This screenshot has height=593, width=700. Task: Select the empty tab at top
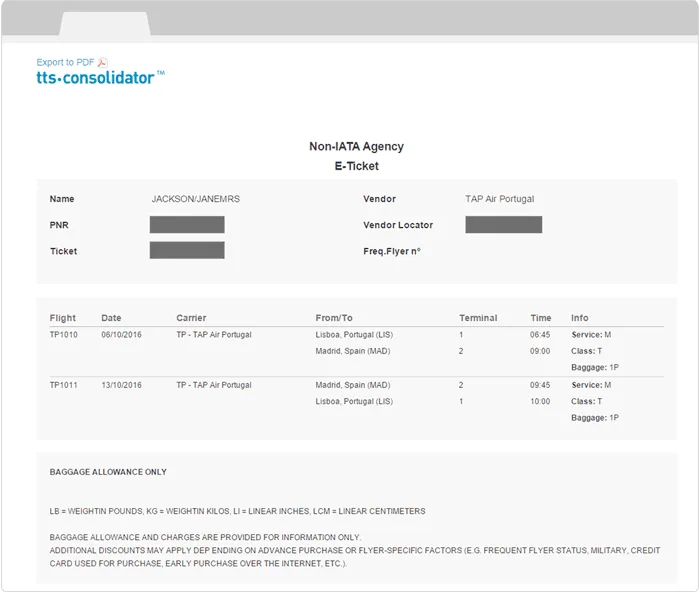point(105,24)
